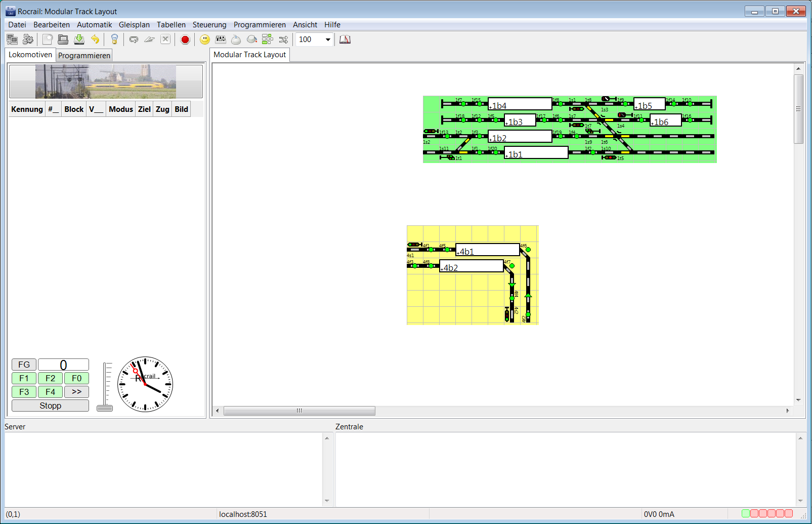This screenshot has width=812, height=524.
Task: Click the crossed arrows shuffle icon
Action: click(x=283, y=39)
